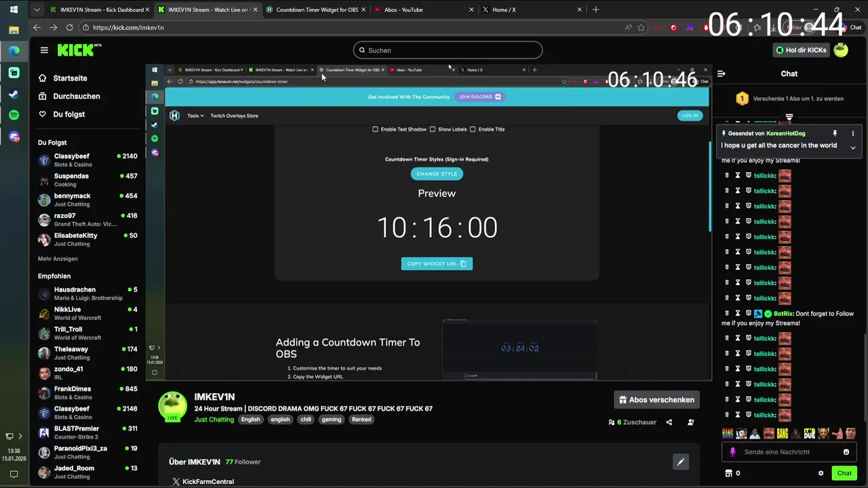Screen dimensions: 868x488
Task: Focus the Sende eine Nachricht field
Action: pyautogui.click(x=789, y=452)
